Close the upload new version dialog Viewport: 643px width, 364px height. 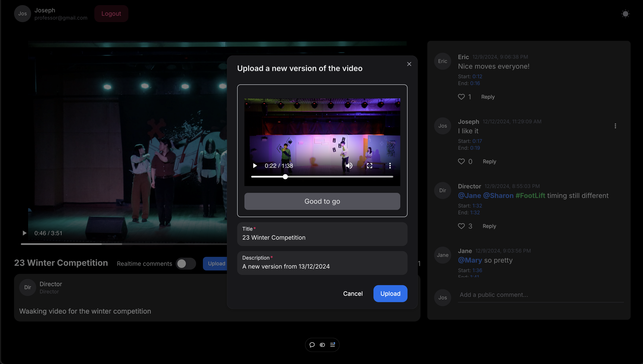coord(409,64)
